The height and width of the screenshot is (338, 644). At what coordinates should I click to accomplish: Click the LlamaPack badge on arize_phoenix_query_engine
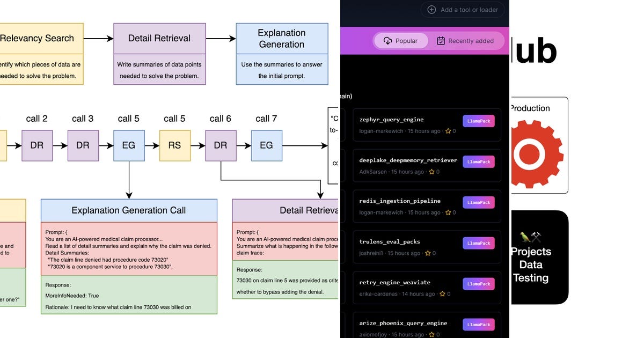click(478, 325)
